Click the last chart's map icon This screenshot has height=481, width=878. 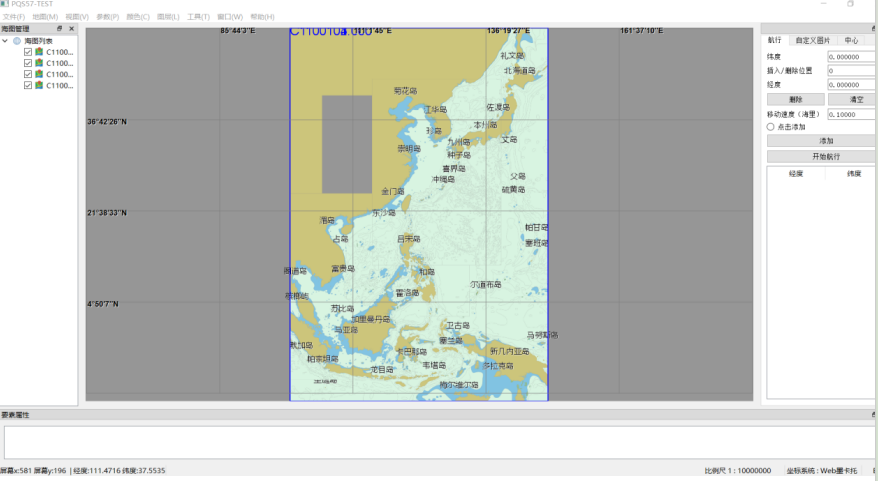tap(39, 86)
